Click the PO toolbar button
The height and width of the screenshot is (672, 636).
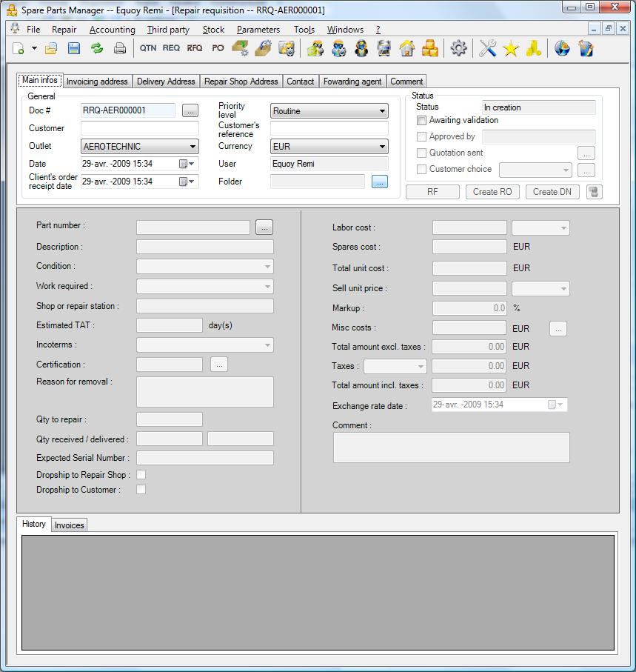[x=218, y=48]
